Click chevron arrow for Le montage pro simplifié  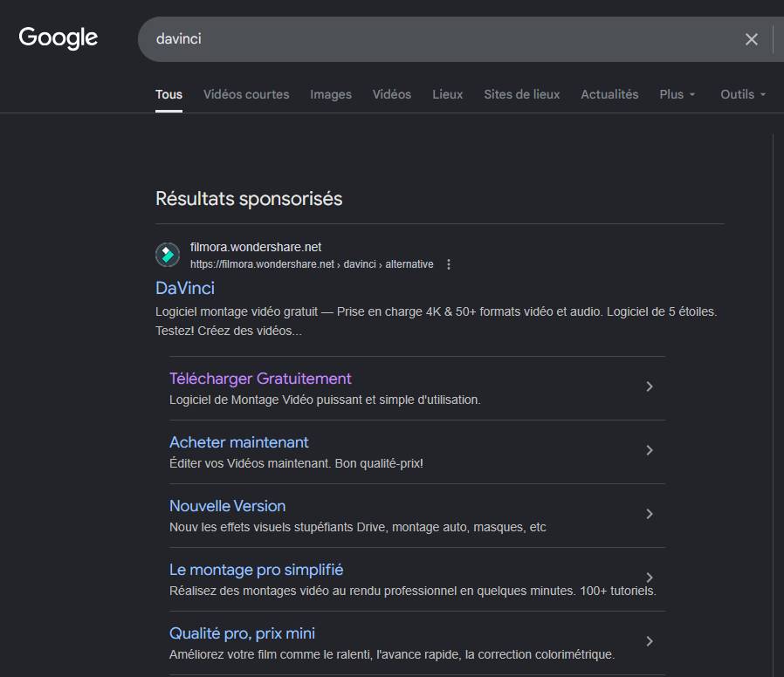649,578
